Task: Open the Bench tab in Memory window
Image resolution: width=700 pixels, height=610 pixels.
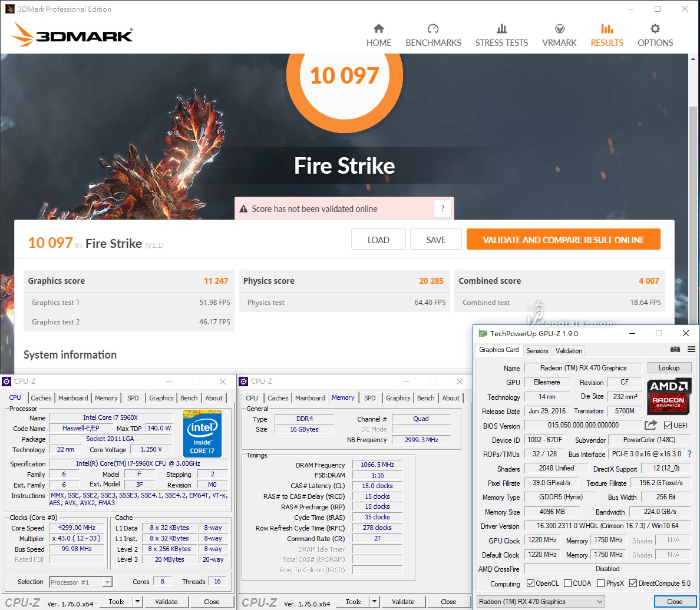Action: [x=425, y=397]
